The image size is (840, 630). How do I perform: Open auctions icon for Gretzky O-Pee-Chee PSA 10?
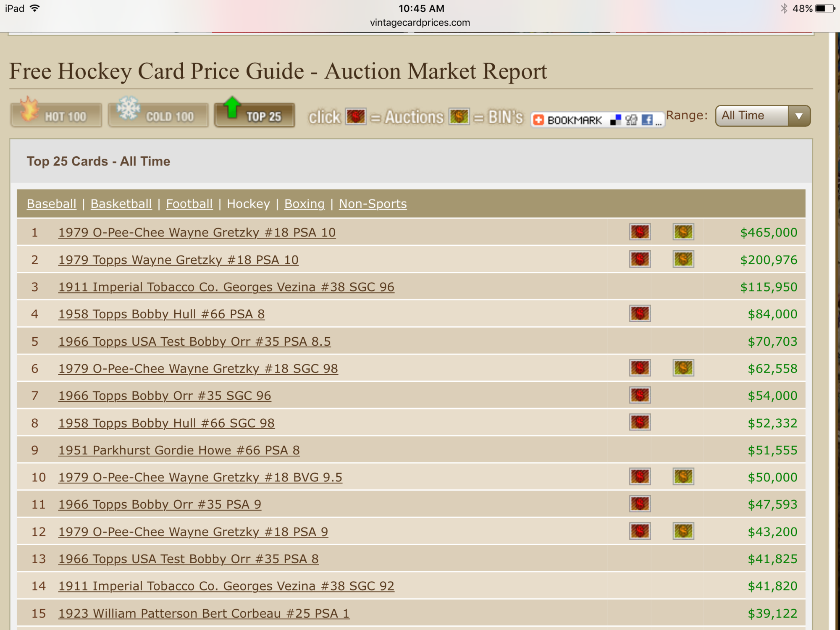(x=640, y=232)
